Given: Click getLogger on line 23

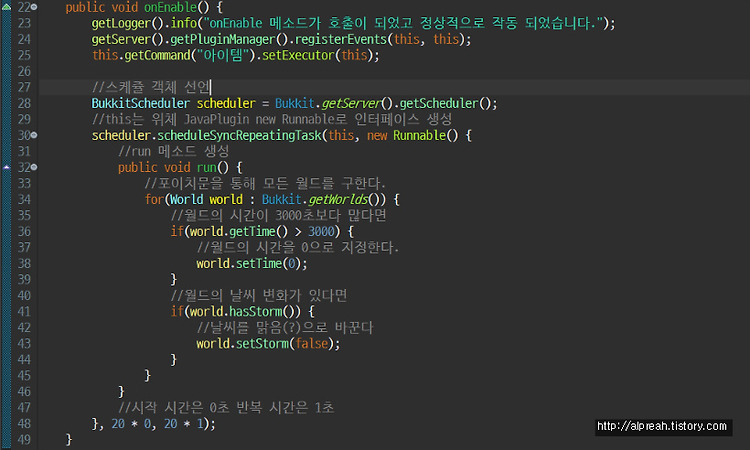Looking at the screenshot, I should coord(121,23).
